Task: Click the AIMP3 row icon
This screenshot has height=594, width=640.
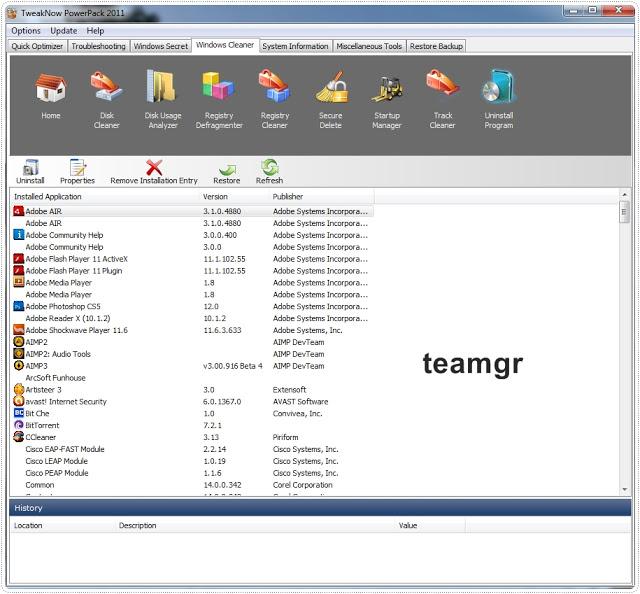Action: coord(18,365)
